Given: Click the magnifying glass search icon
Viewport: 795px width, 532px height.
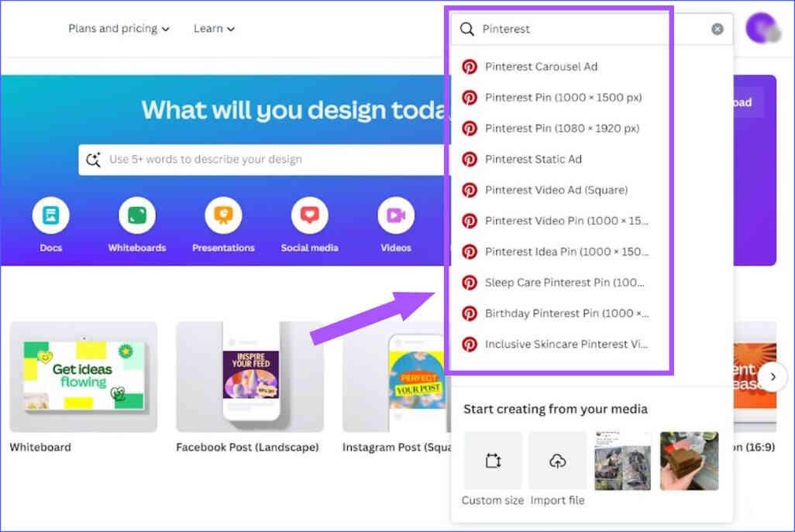Looking at the screenshot, I should pos(467,29).
